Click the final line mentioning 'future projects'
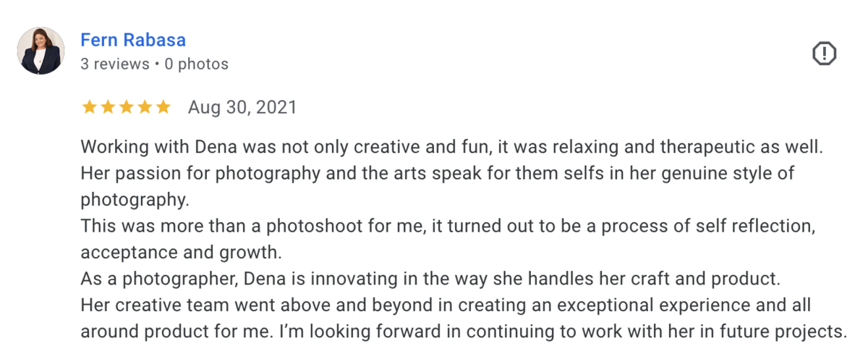Viewport: 868px width, 354px height. 464,332
